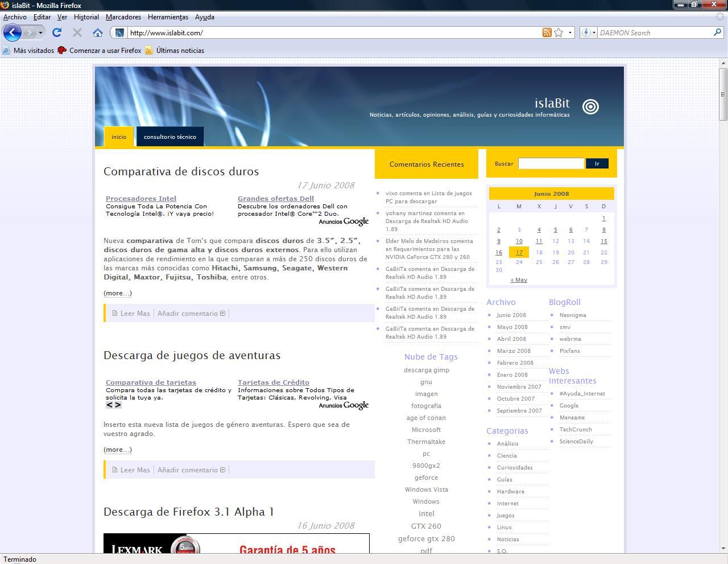Screen dimensions: 728x564
Task: Open Últimas noticias feed bookmark
Action: point(175,51)
